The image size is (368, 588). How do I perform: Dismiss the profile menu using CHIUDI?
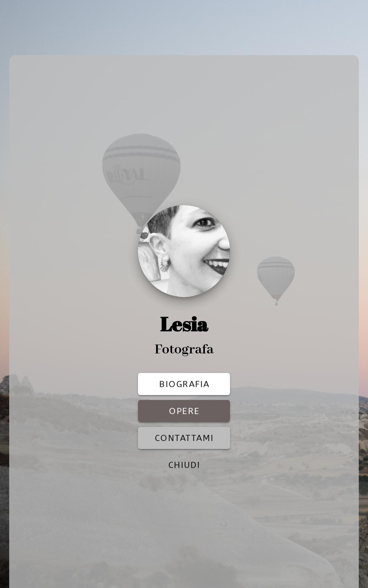tap(184, 465)
